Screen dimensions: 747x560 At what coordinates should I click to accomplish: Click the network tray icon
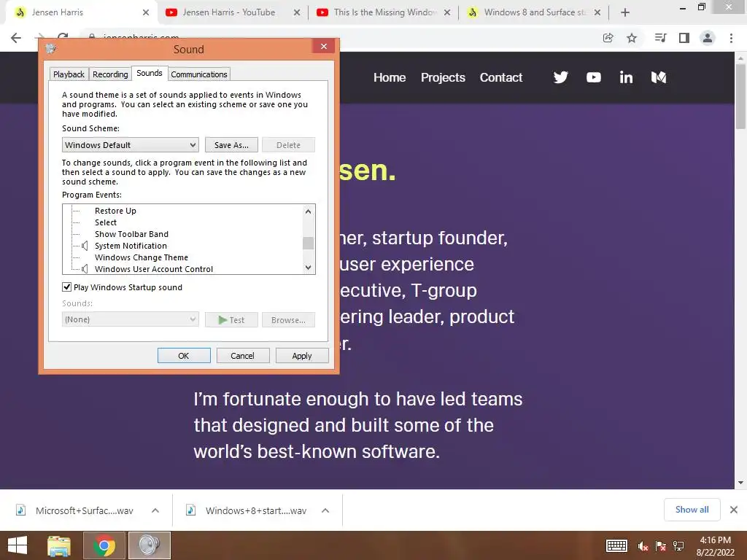pyautogui.click(x=678, y=546)
